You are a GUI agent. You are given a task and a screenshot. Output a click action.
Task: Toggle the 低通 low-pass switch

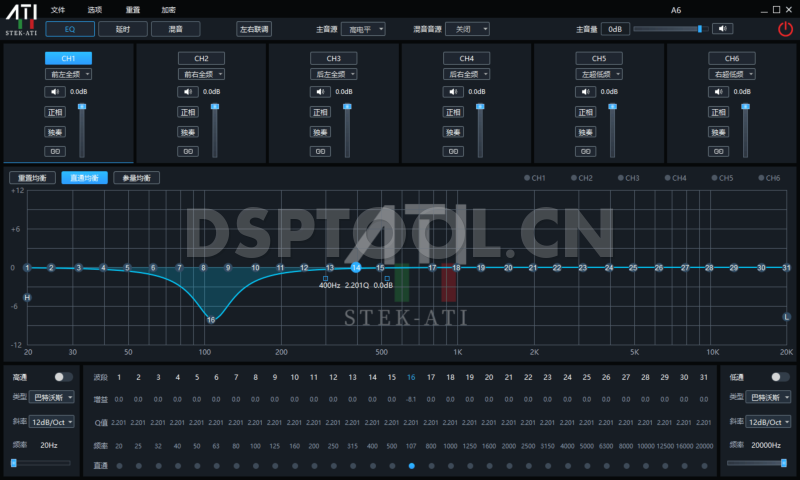coord(780,377)
